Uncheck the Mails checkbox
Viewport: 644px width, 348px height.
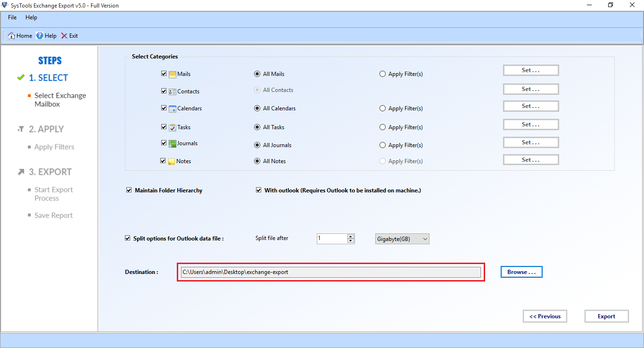pyautogui.click(x=164, y=74)
